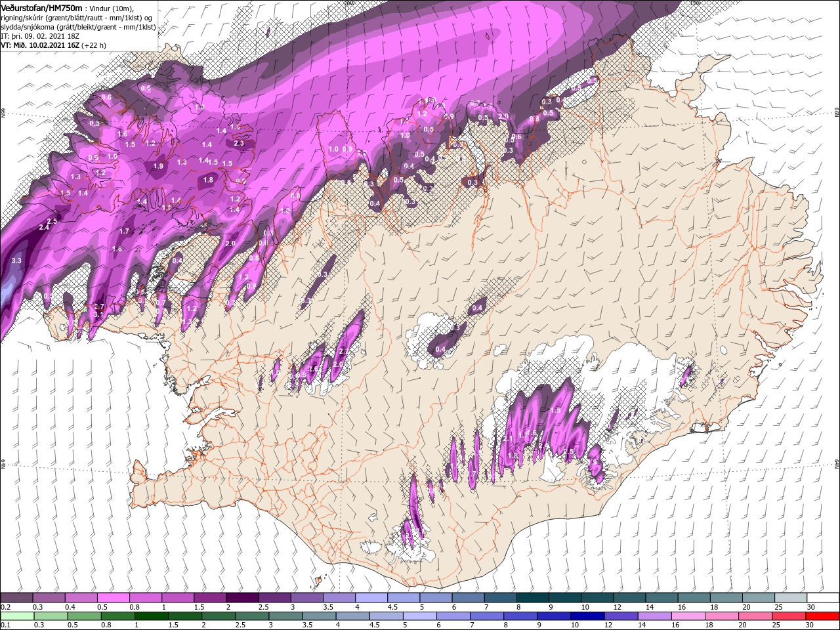The height and width of the screenshot is (630, 840).
Task: Select the light pink 16–18 lower legend swatch
Action: pyautogui.click(x=688, y=616)
